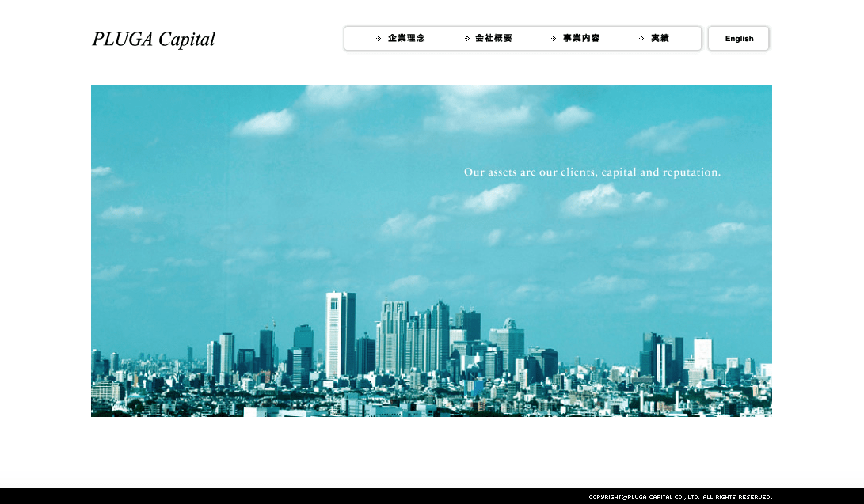Click the arrow icon beside 会社概要
Image resolution: width=864 pixels, height=504 pixels.
click(467, 38)
